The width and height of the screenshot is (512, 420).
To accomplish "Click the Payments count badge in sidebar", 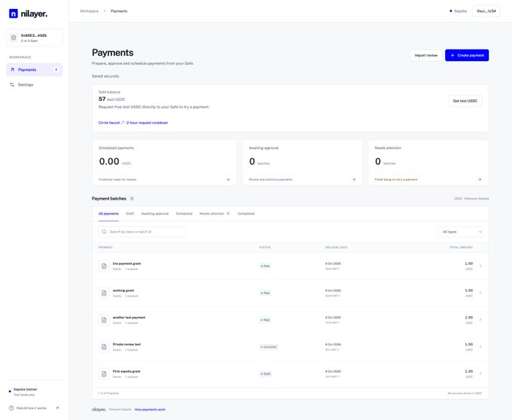I will [56, 69].
